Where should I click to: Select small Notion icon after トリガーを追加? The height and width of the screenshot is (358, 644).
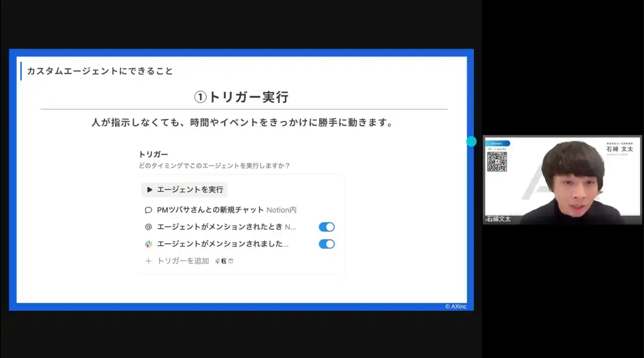tap(224, 261)
